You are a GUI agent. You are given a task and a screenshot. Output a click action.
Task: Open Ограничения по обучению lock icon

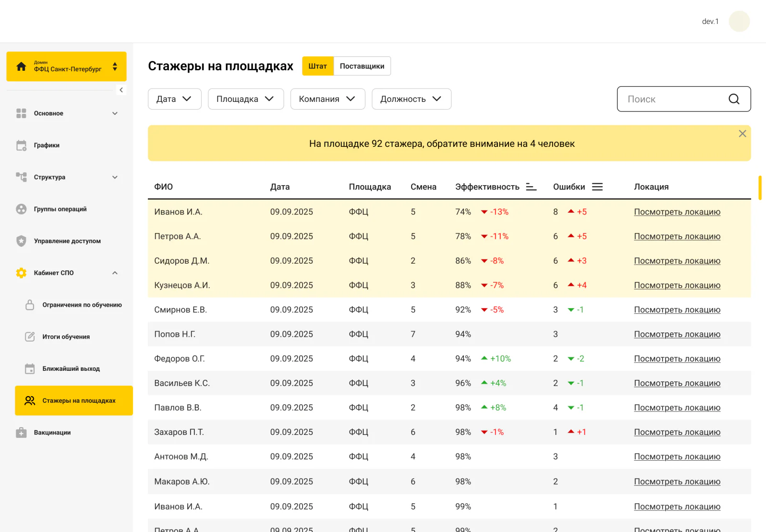coord(30,305)
